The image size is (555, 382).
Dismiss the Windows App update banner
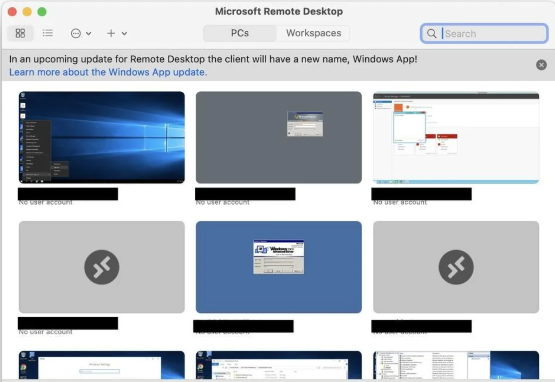(541, 65)
